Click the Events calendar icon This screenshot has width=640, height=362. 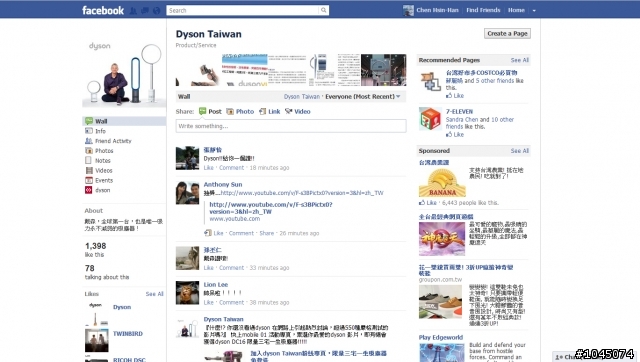[89, 180]
